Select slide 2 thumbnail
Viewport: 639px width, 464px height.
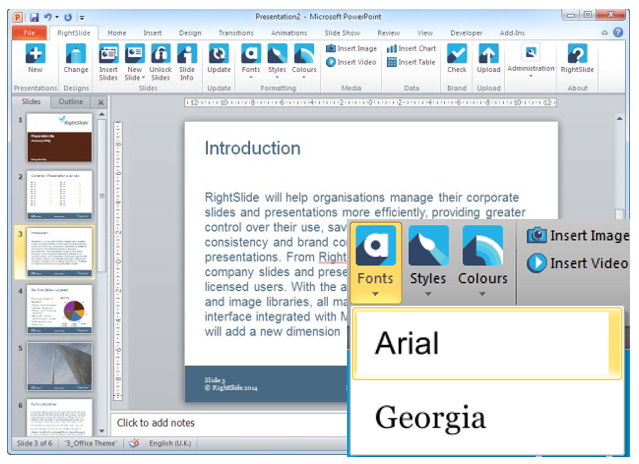[59, 195]
